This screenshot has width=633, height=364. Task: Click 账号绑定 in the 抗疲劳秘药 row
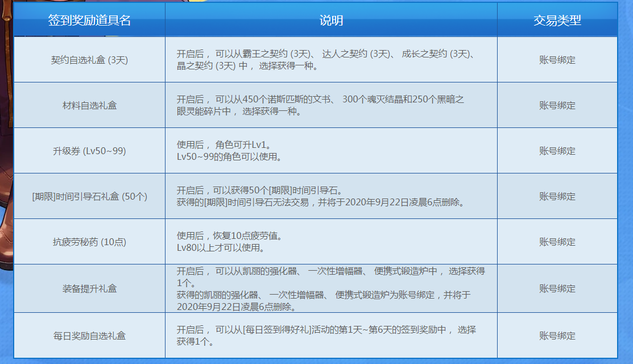point(557,242)
